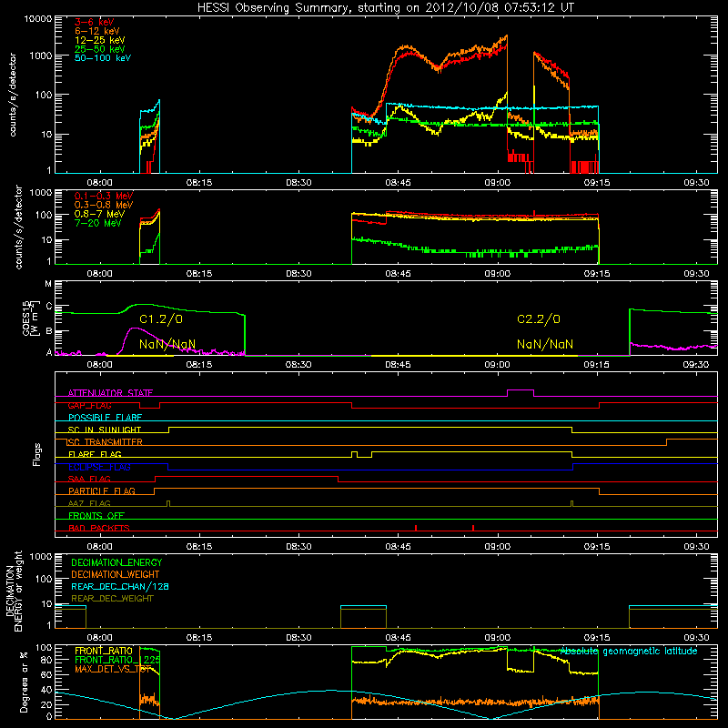Click the FRONT_RATIO legend entry

(x=104, y=651)
